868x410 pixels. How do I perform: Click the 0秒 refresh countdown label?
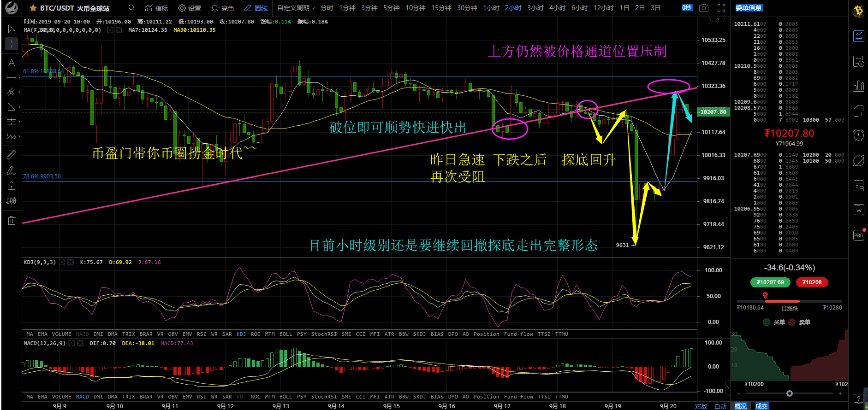coord(687,8)
